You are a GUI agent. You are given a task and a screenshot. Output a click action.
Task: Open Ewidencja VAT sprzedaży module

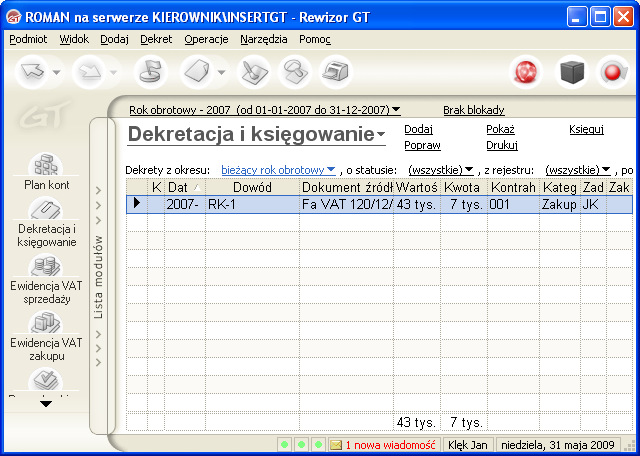pos(46,279)
